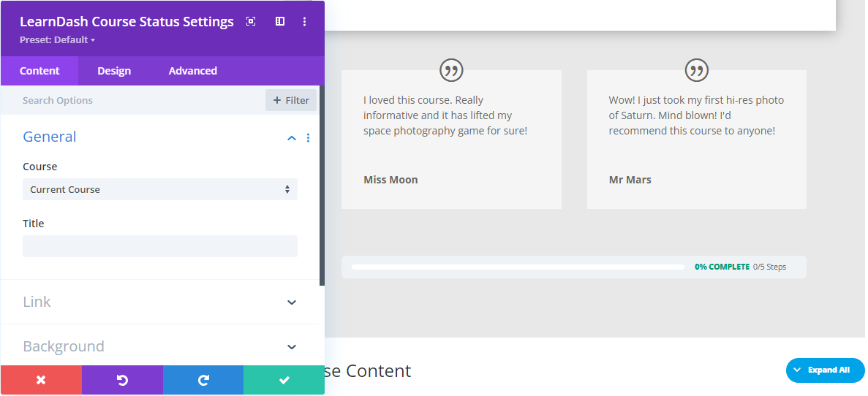The height and width of the screenshot is (396, 868).
Task: Switch to the Design tab
Action: tap(114, 71)
